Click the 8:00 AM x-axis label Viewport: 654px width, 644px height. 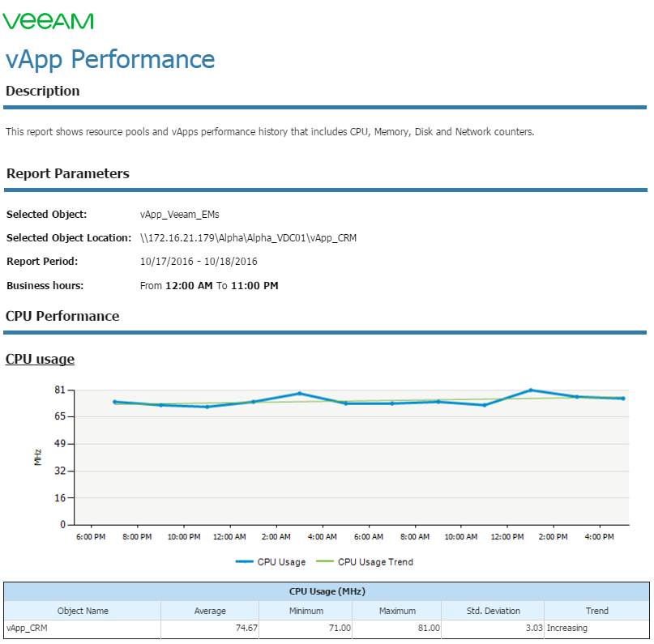[x=415, y=537]
